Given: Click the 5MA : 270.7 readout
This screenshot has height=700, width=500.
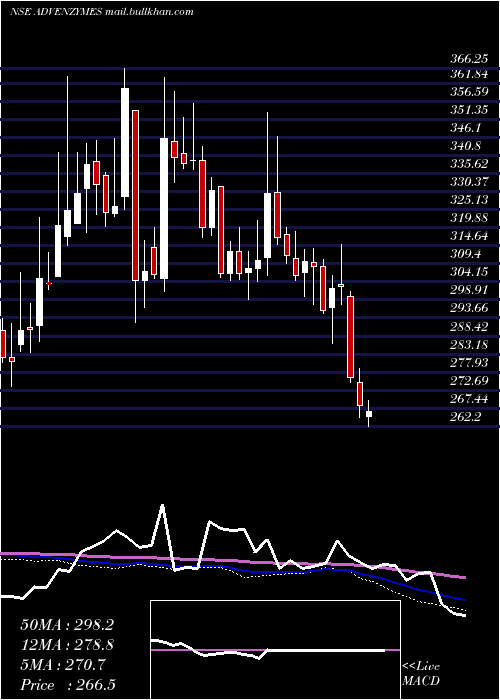Looking at the screenshot, I should [x=63, y=665].
